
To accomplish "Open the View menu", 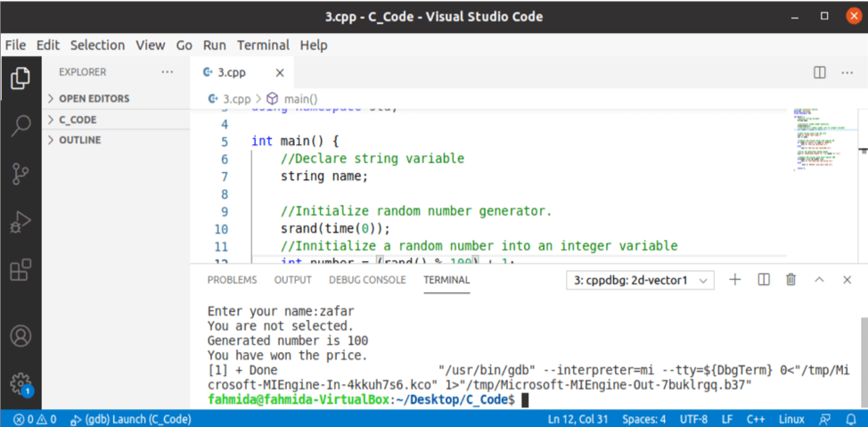I will 150,45.
